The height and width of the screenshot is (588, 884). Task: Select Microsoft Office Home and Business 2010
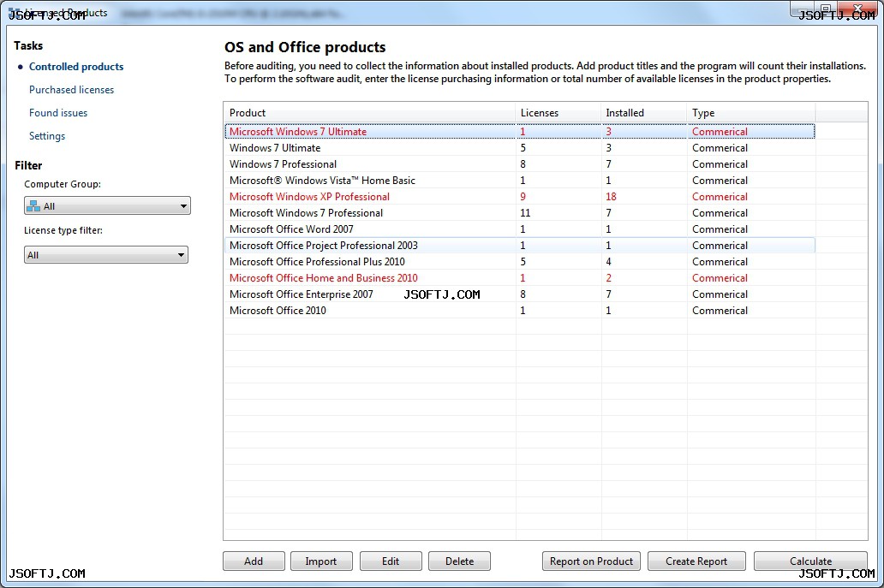pos(520,278)
